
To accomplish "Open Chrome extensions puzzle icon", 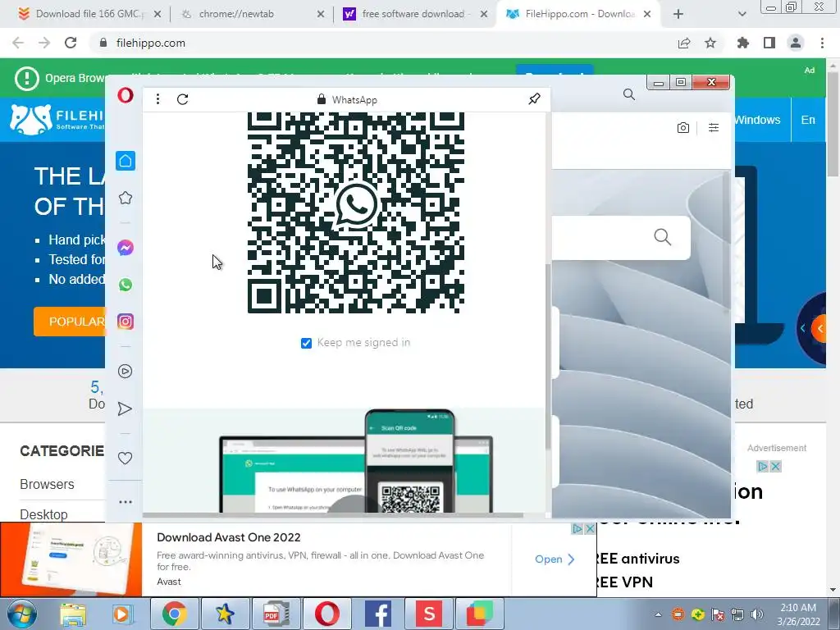I will click(743, 43).
